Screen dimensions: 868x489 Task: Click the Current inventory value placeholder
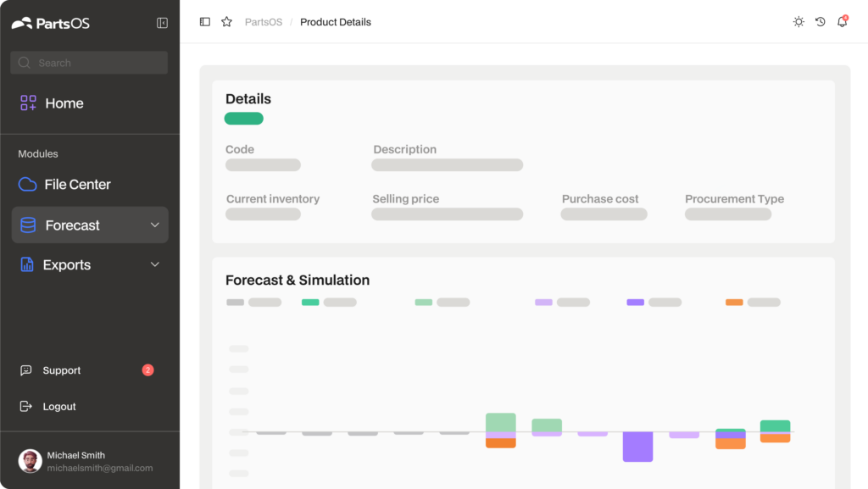(x=263, y=214)
